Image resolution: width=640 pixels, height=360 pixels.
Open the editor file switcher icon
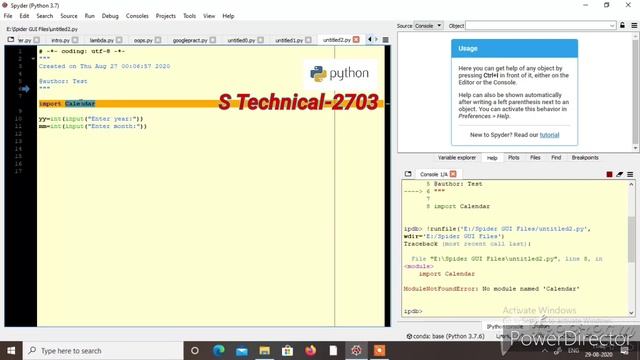11,40
